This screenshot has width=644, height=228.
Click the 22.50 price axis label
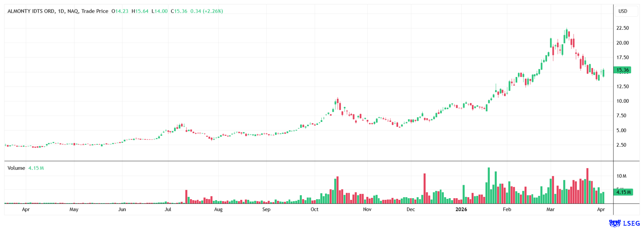623,28
